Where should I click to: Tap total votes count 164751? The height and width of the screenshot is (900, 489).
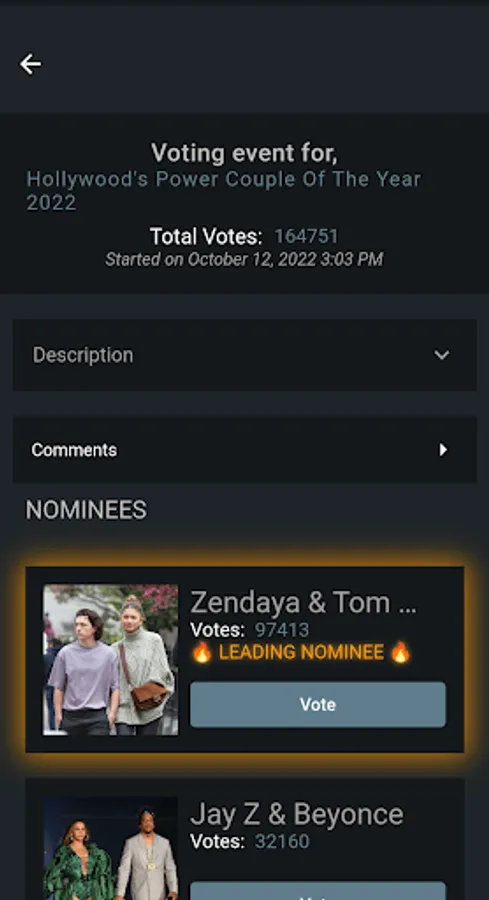306,236
